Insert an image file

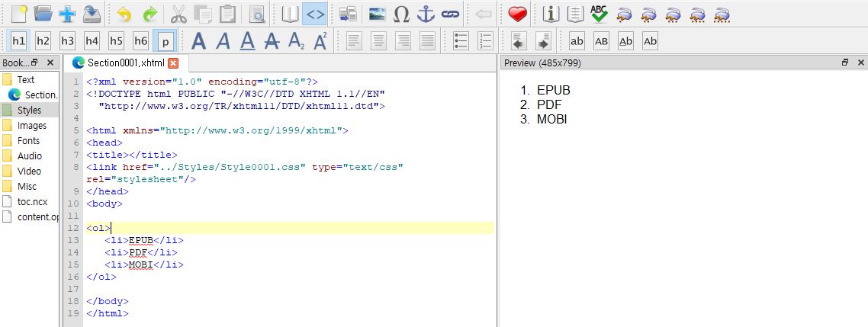[377, 14]
